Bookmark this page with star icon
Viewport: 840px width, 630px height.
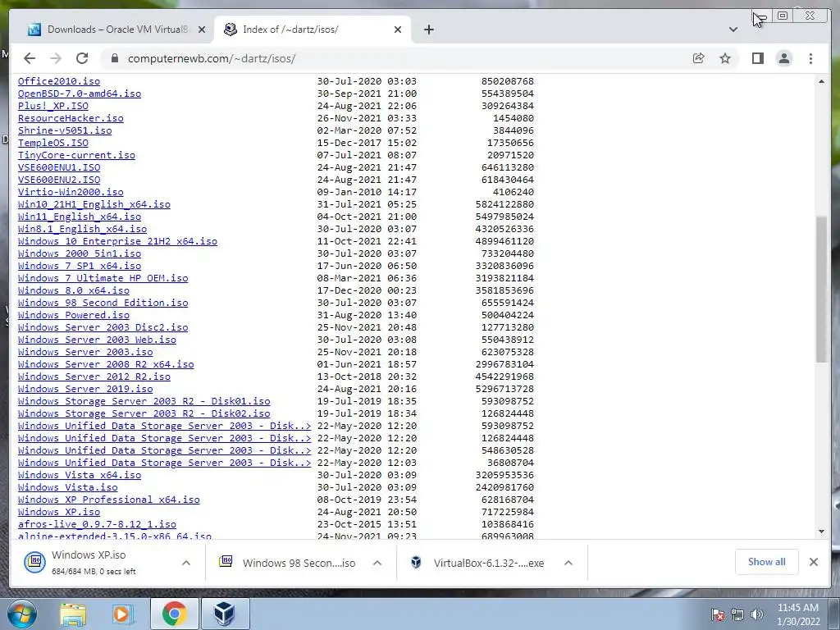coord(725,58)
